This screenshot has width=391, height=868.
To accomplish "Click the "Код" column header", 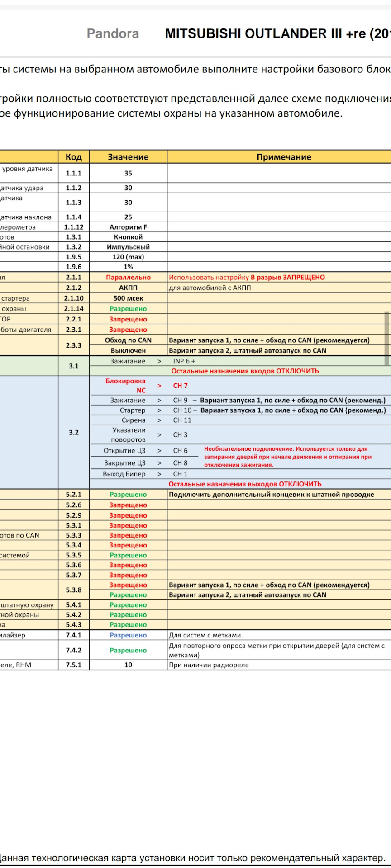I will (x=74, y=157).
